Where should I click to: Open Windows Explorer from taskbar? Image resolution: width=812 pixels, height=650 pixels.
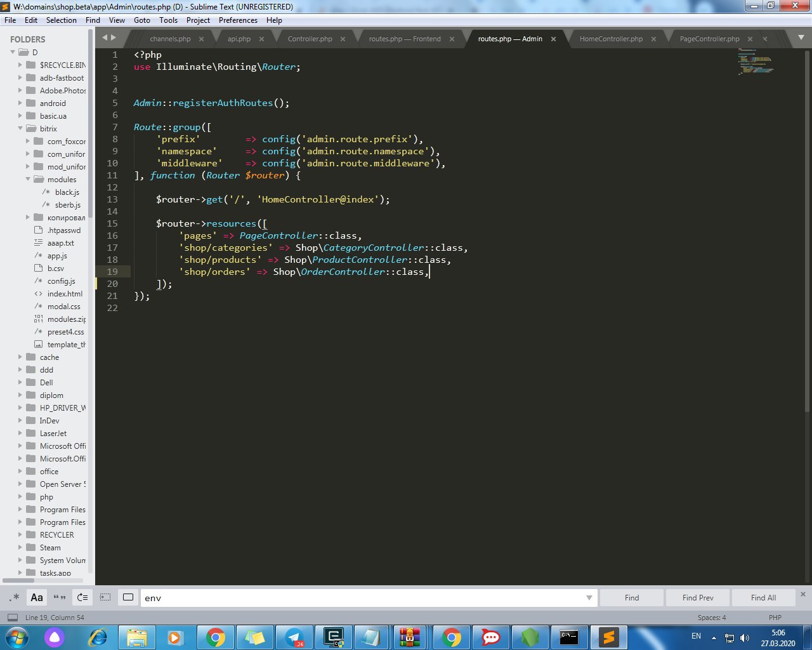click(137, 637)
